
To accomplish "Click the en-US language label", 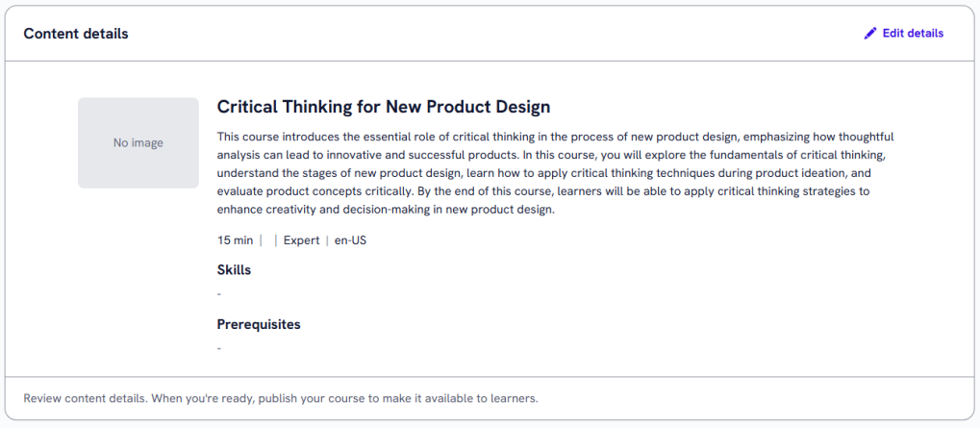I will tap(350, 240).
